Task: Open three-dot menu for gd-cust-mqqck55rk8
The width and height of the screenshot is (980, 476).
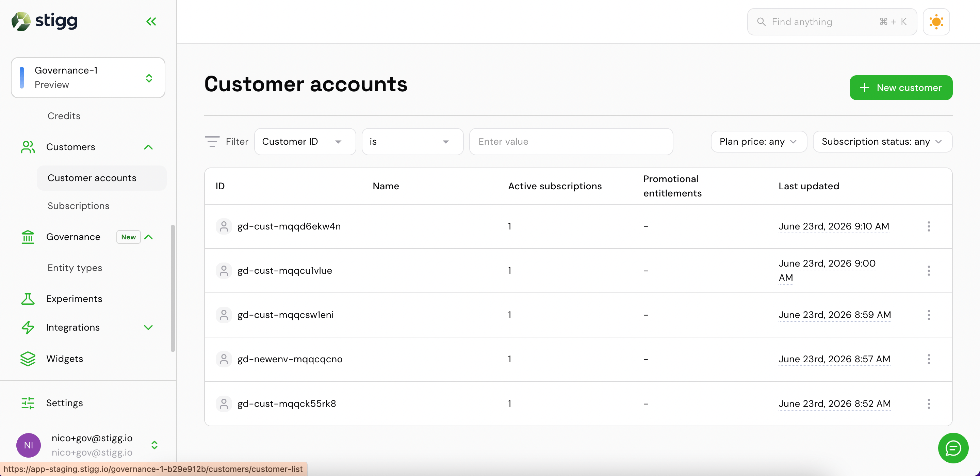Action: (x=929, y=403)
